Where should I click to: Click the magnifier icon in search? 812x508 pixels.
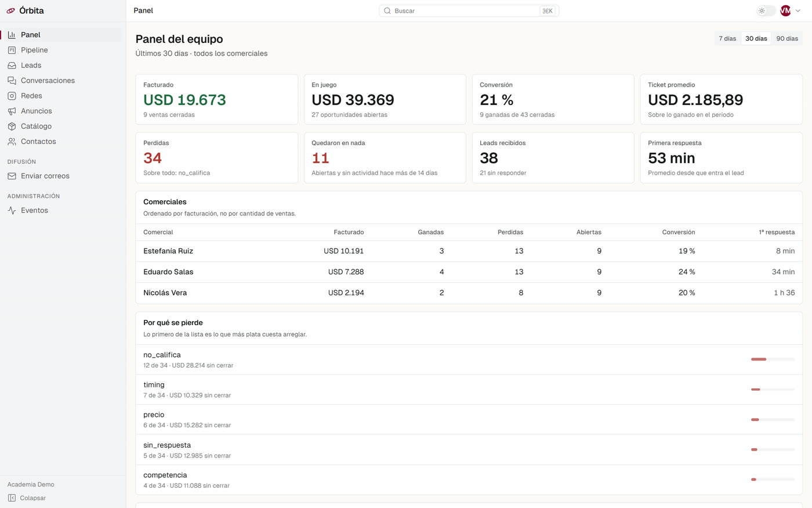pos(387,10)
